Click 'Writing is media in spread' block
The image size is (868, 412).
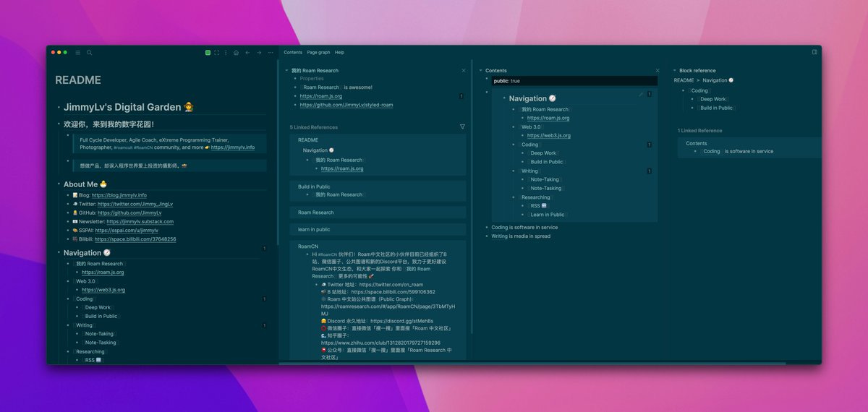521,236
